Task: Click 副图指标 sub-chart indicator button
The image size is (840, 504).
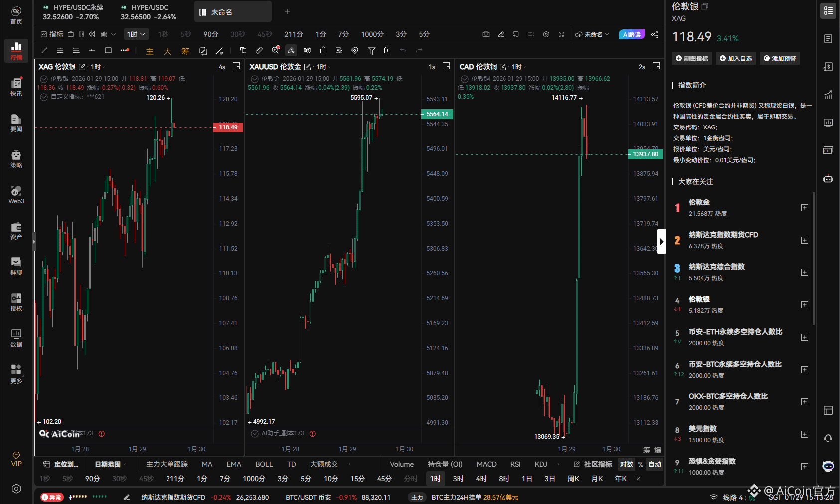Action: (692, 58)
